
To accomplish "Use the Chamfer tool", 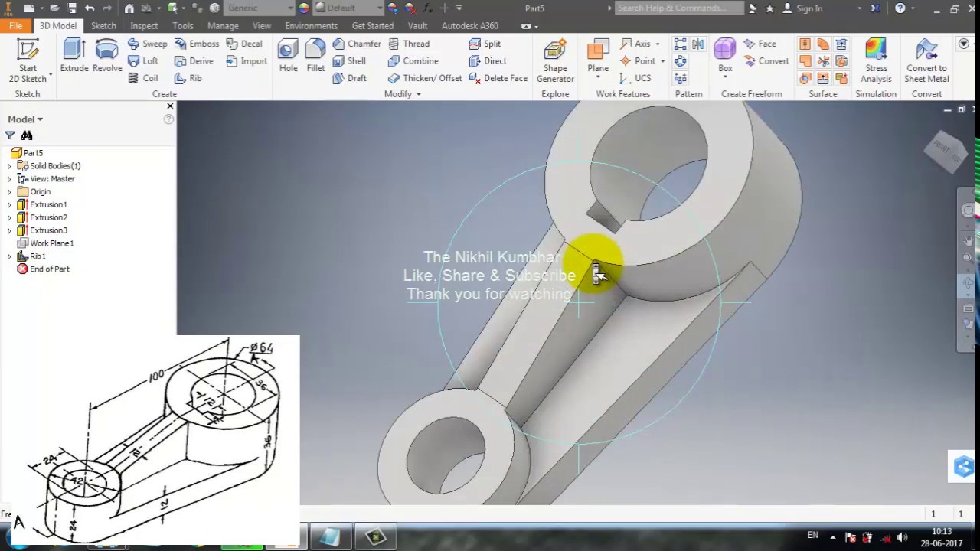I will [356, 44].
